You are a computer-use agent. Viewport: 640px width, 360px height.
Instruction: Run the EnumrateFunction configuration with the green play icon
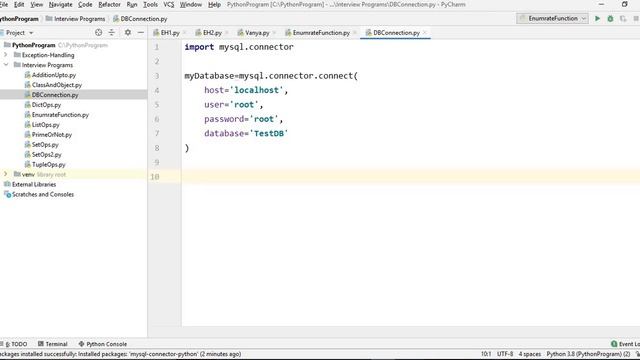597,18
